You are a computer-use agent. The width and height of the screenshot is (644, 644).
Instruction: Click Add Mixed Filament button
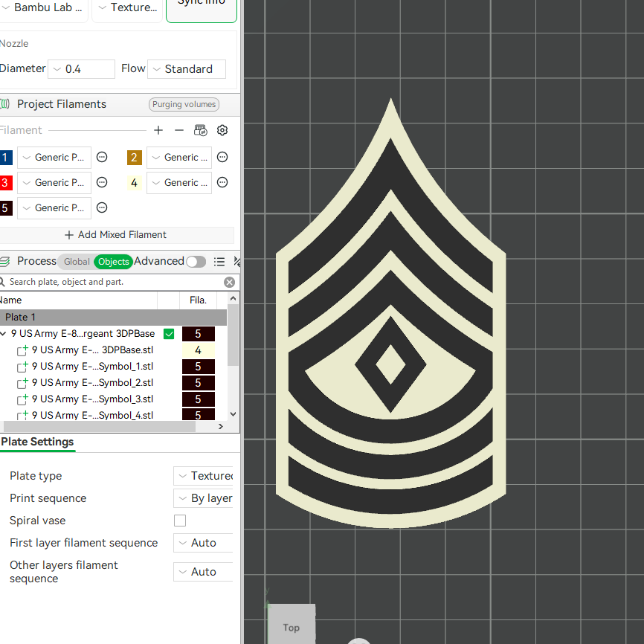116,234
